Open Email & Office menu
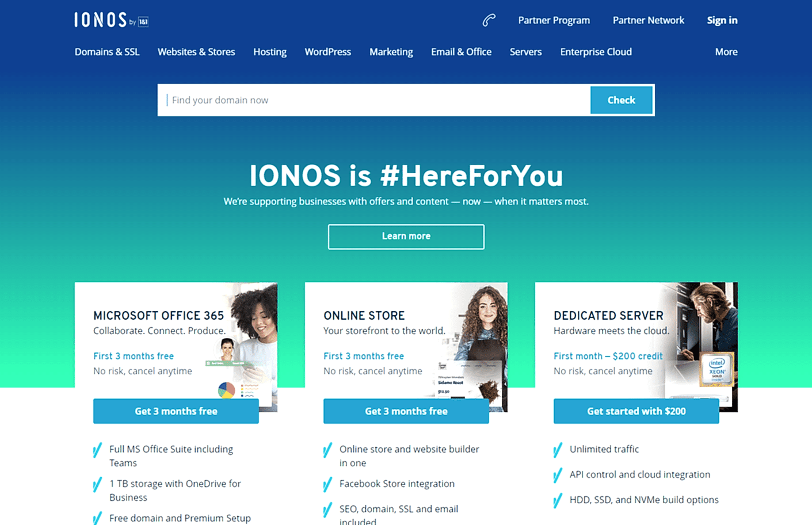Screen dimensions: 812x525 point(461,52)
